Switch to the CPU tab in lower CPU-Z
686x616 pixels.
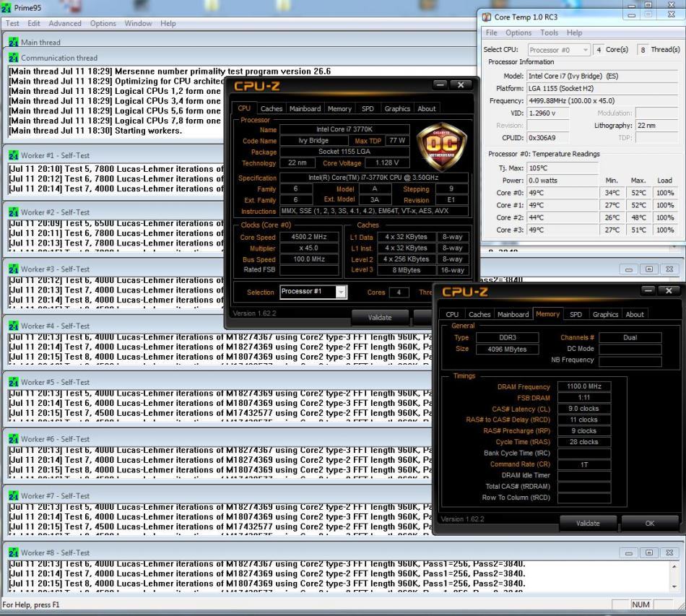point(452,315)
